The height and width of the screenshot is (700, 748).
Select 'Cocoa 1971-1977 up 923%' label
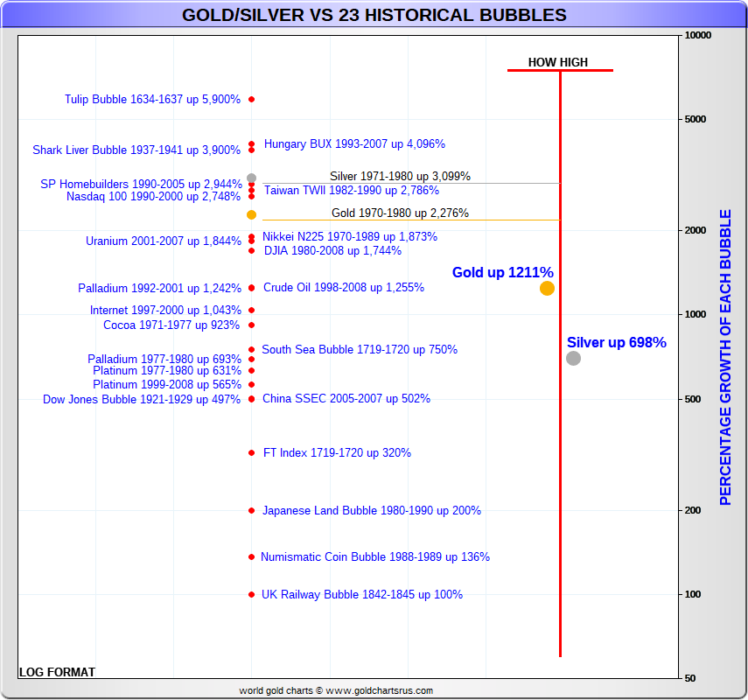pyautogui.click(x=171, y=325)
